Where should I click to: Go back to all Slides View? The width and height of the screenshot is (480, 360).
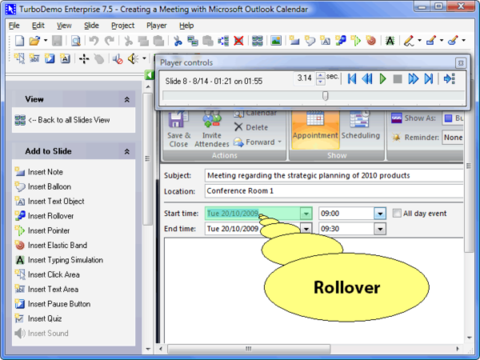[69, 120]
